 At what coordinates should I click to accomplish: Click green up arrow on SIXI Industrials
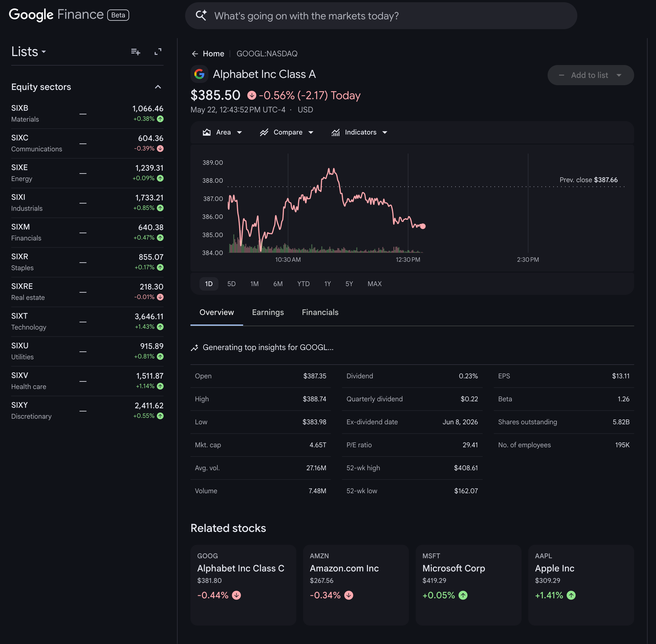click(160, 208)
